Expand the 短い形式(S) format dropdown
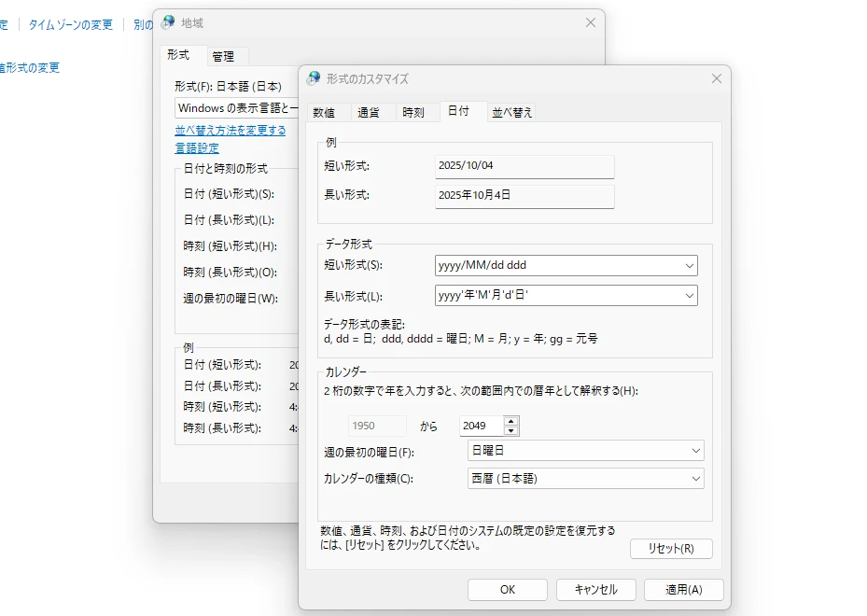 coord(689,266)
